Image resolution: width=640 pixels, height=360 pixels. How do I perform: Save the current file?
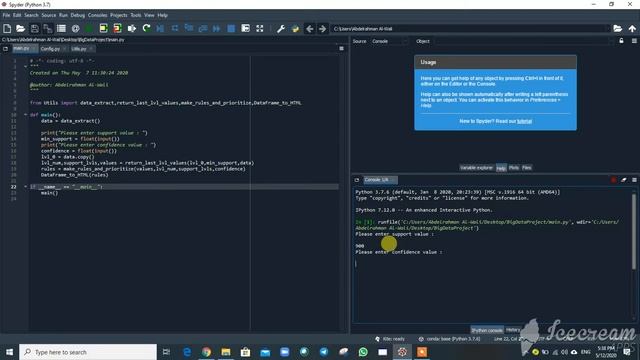click(34, 29)
